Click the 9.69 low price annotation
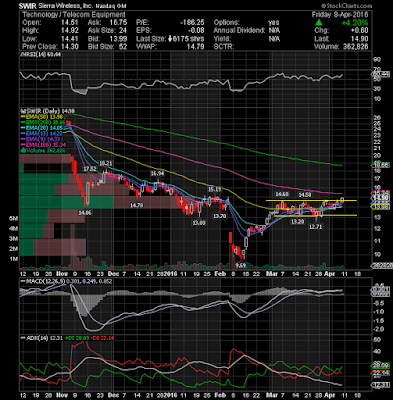393x400 pixels. coord(240,265)
